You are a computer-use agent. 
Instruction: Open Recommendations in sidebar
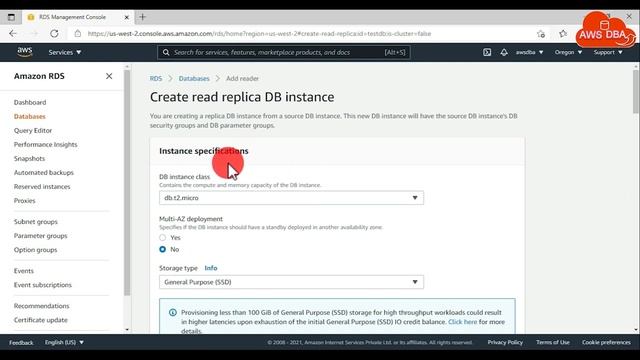(x=41, y=306)
